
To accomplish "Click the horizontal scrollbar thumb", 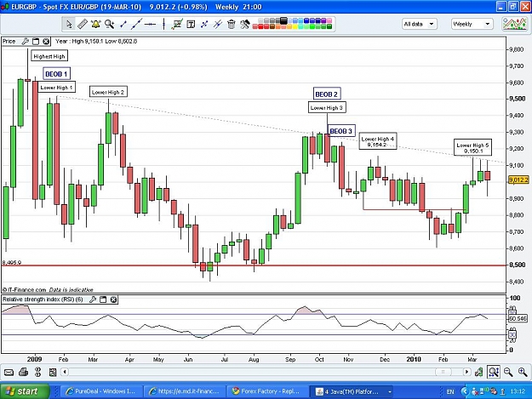I will (443, 373).
